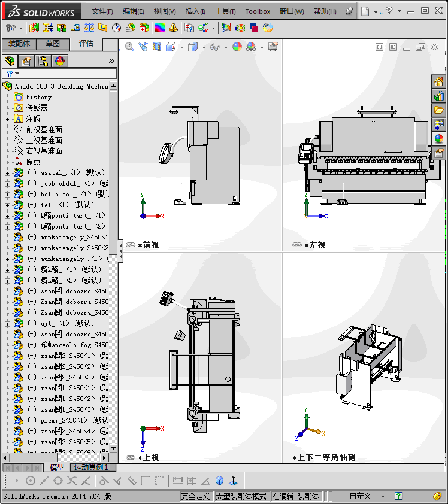Open the 帮助(H) menu
The height and width of the screenshot is (504, 448).
tap(325, 11)
